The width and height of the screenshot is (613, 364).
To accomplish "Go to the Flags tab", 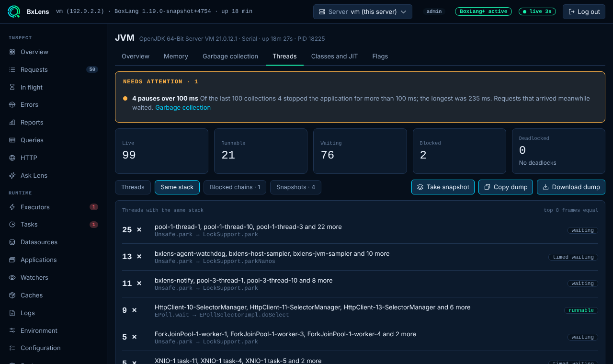I will coord(380,56).
